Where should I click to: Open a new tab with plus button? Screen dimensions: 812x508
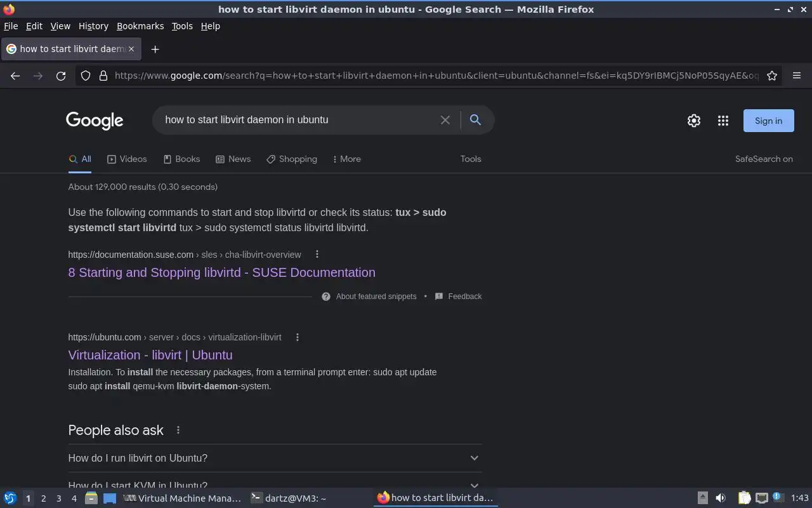(155, 49)
